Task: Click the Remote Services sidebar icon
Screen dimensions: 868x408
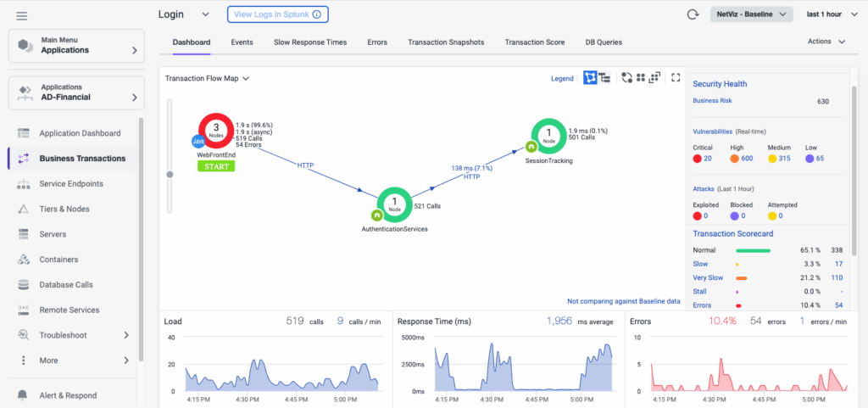Action: point(23,310)
